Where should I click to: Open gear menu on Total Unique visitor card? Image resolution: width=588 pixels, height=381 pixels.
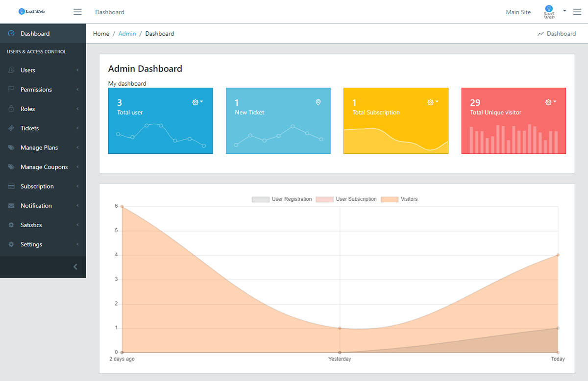coord(551,102)
